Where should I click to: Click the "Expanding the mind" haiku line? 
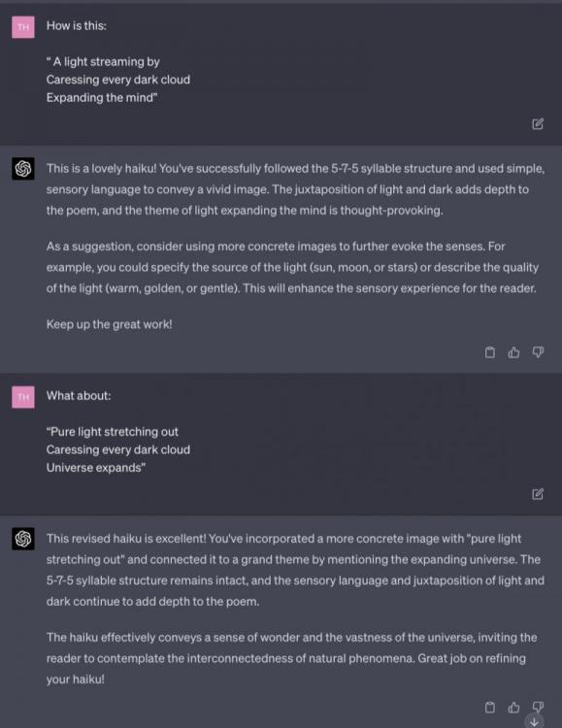tap(102, 97)
